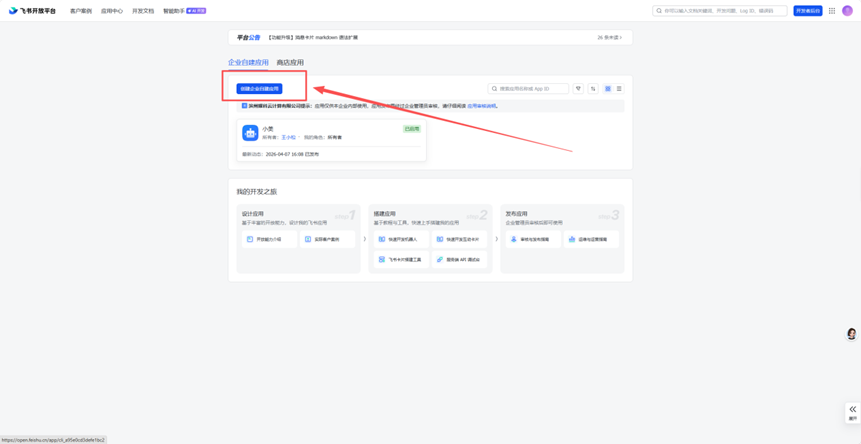Open the 消息卡片 markdown announcement
Screen dimensions: 861x444
click(x=313, y=37)
